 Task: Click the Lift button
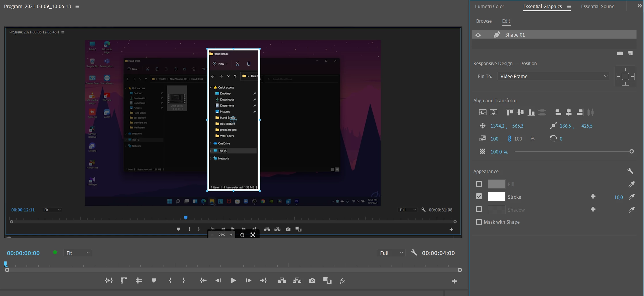click(x=282, y=280)
